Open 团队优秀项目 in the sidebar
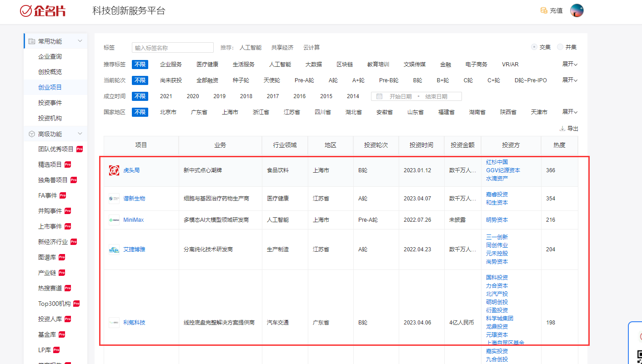642x364 pixels. tap(56, 150)
